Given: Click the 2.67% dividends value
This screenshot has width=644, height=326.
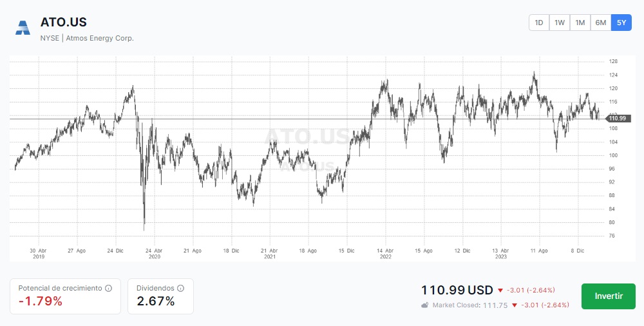Looking at the screenshot, I should pyautogui.click(x=156, y=302).
